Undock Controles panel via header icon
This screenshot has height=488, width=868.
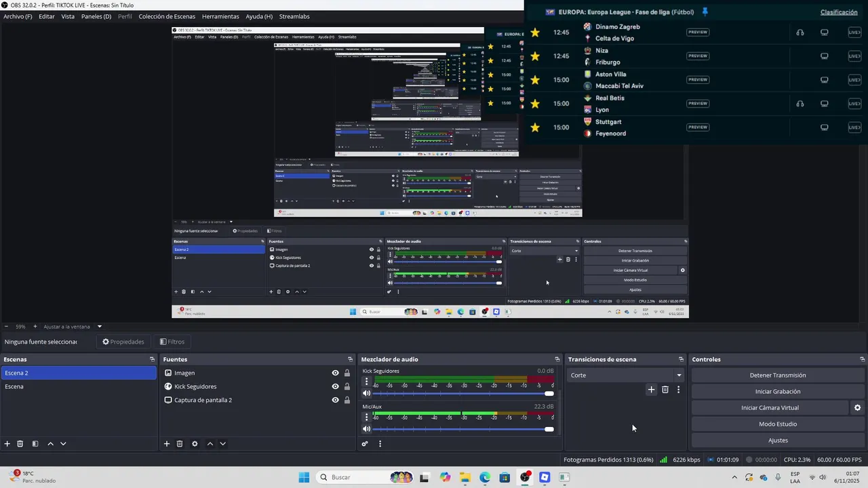862,359
